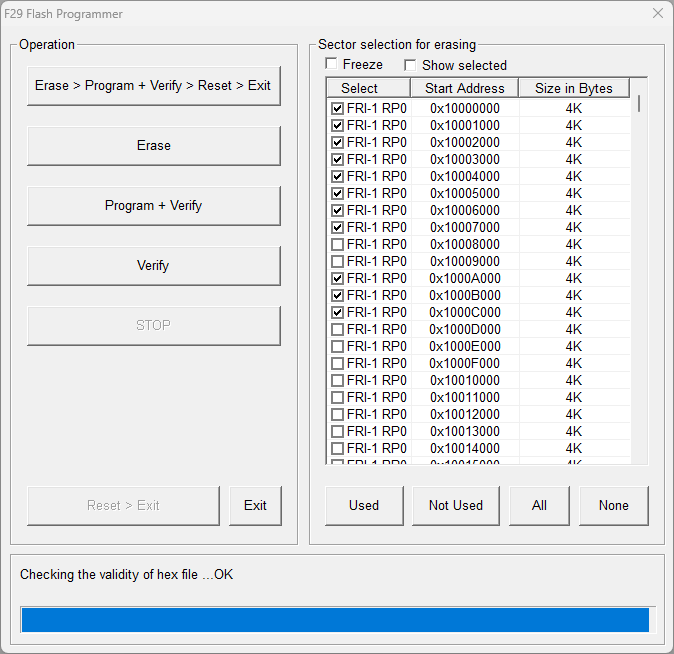Toggle the Show selected checkbox

410,65
